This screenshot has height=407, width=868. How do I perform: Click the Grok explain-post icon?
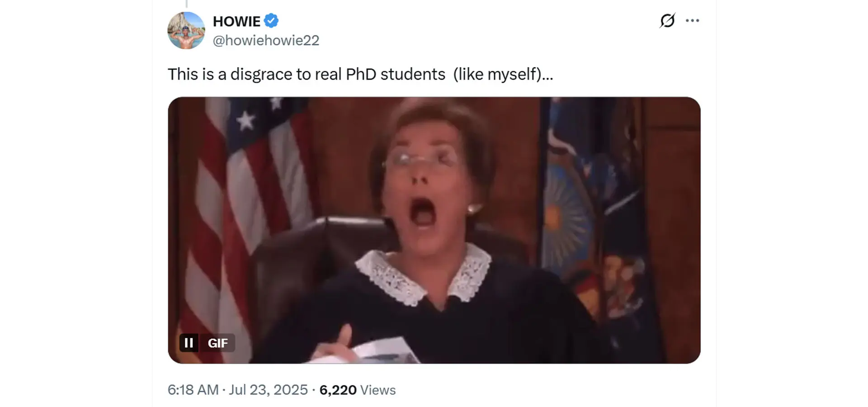[667, 20]
